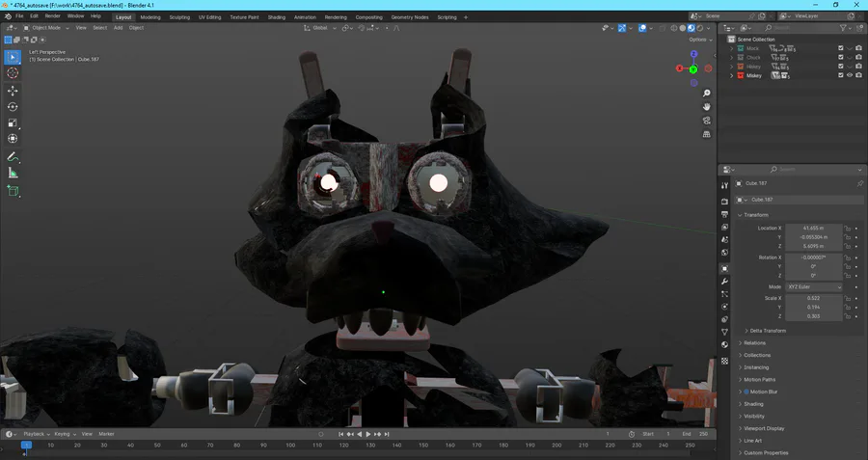This screenshot has width=868, height=460.
Task: Click the timeline Marker menu
Action: click(106, 435)
